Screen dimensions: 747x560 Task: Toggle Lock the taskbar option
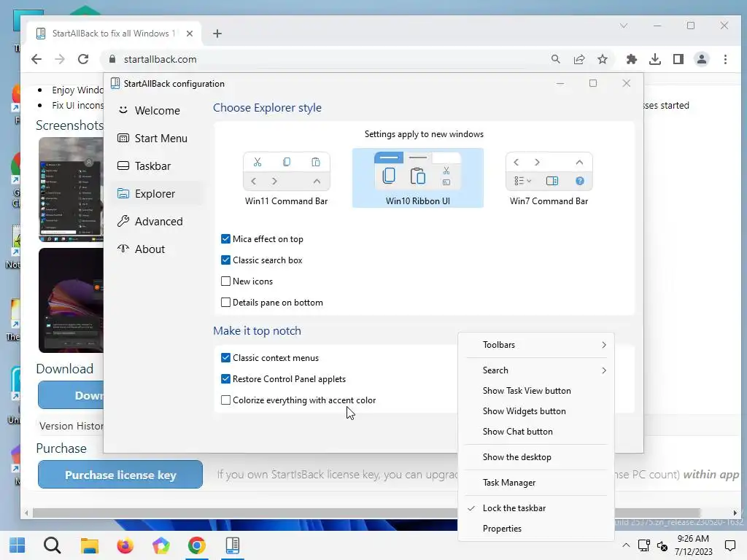point(536,508)
